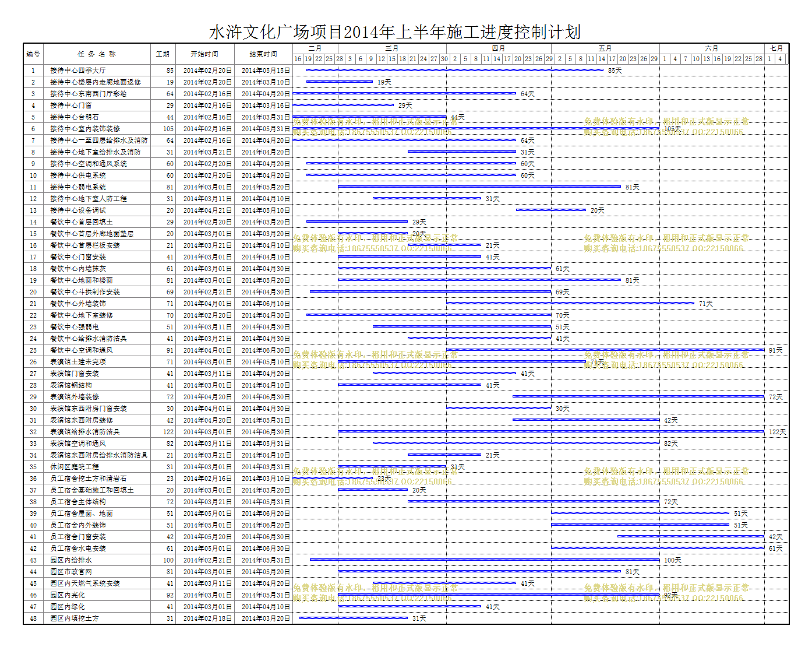Screen dimensions: 812x647
Task: Click the Gantt bar for 园区内绿化
Action: tap(409, 606)
